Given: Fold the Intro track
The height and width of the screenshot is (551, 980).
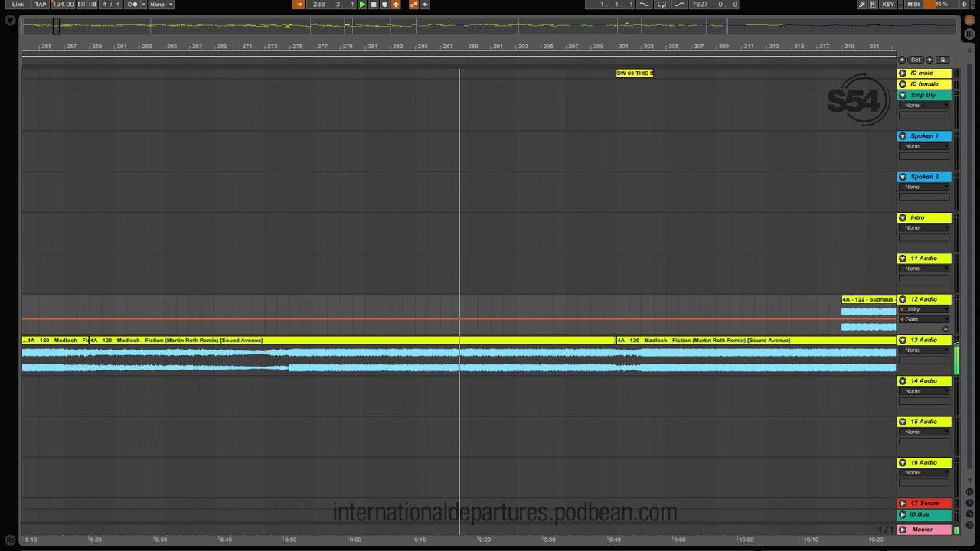Looking at the screenshot, I should point(903,218).
